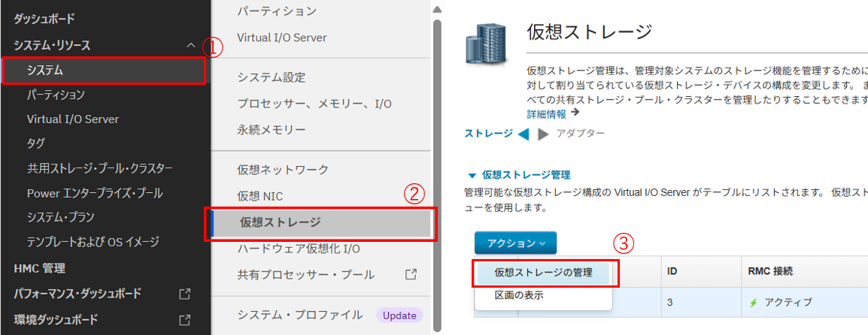The width and height of the screenshot is (868, 335).
Task: Click the blue left arrow navigation icon
Action: (524, 134)
